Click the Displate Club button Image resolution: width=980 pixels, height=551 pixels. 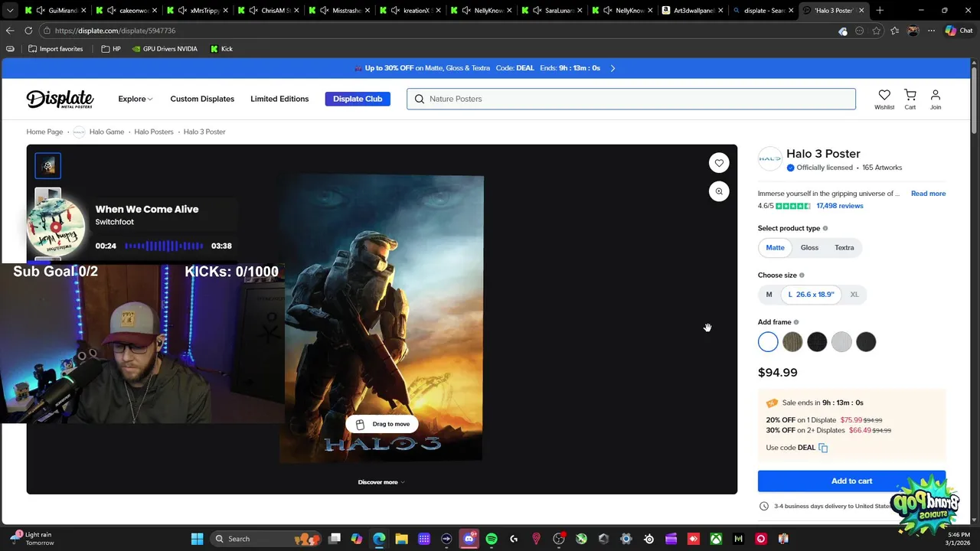[358, 99]
